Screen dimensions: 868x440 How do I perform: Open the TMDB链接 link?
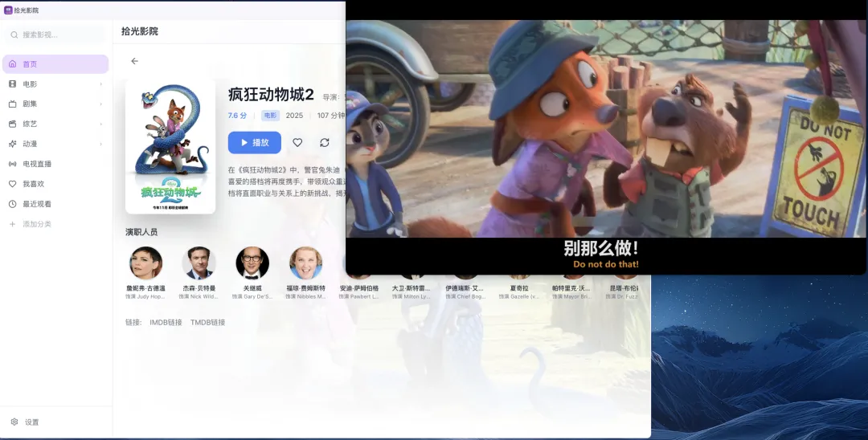coord(207,323)
